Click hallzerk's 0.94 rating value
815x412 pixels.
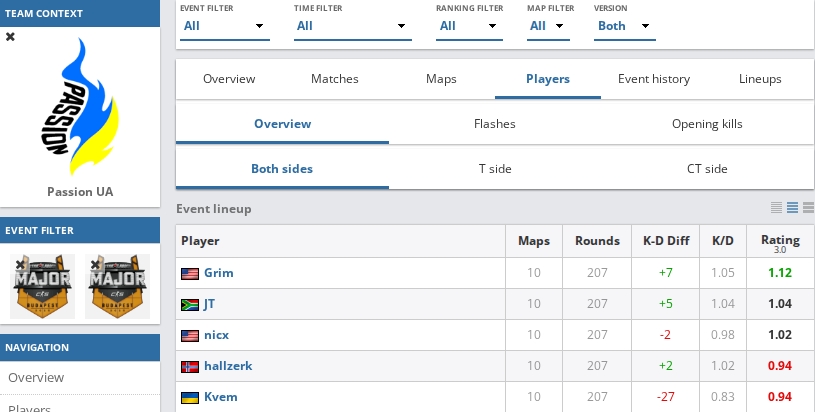(x=780, y=366)
